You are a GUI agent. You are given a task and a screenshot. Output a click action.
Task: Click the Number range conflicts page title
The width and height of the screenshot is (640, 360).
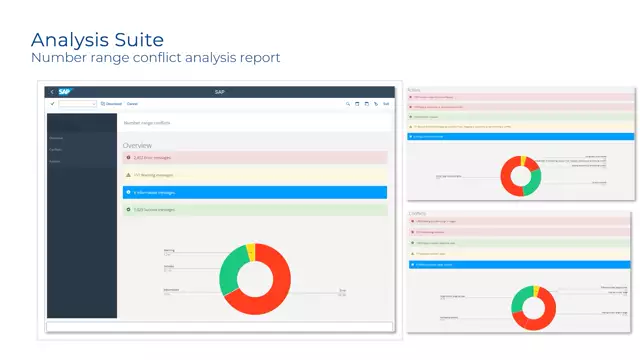click(x=147, y=123)
